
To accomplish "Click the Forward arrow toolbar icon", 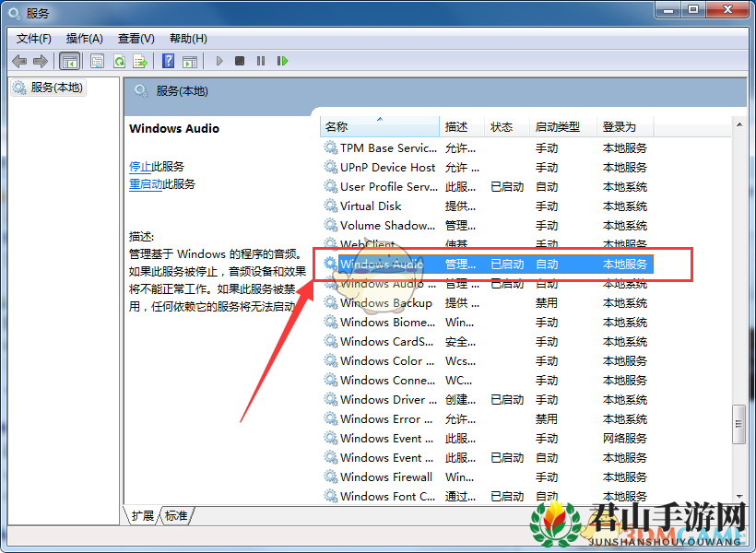I will pyautogui.click(x=40, y=61).
